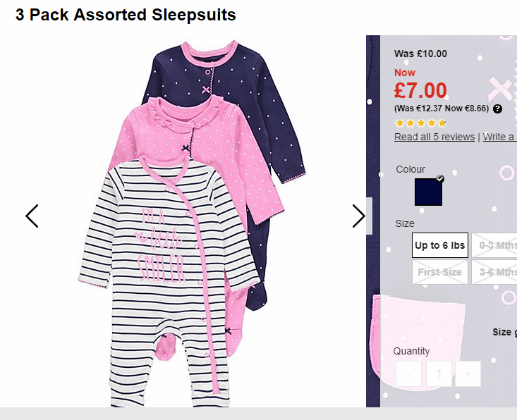Decrease quantity with the minus button

click(x=408, y=374)
